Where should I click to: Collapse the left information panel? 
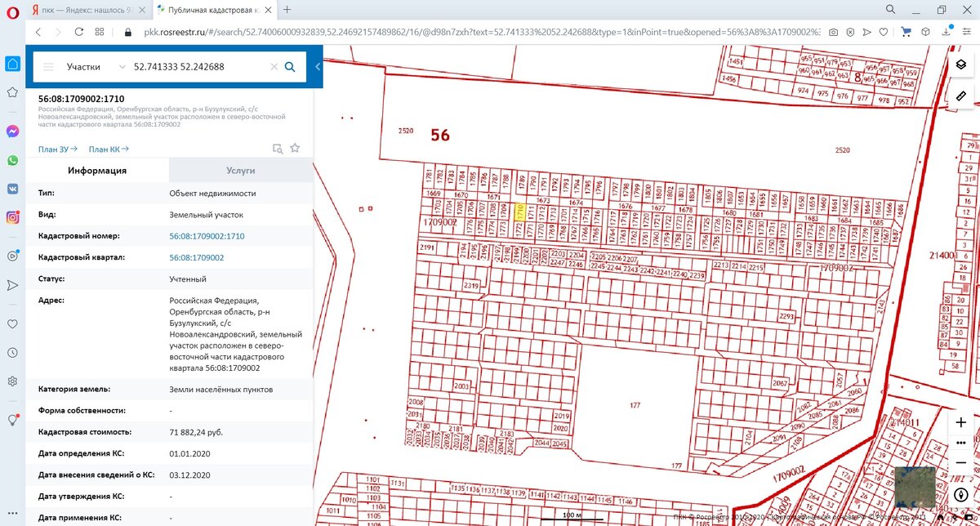[317, 67]
